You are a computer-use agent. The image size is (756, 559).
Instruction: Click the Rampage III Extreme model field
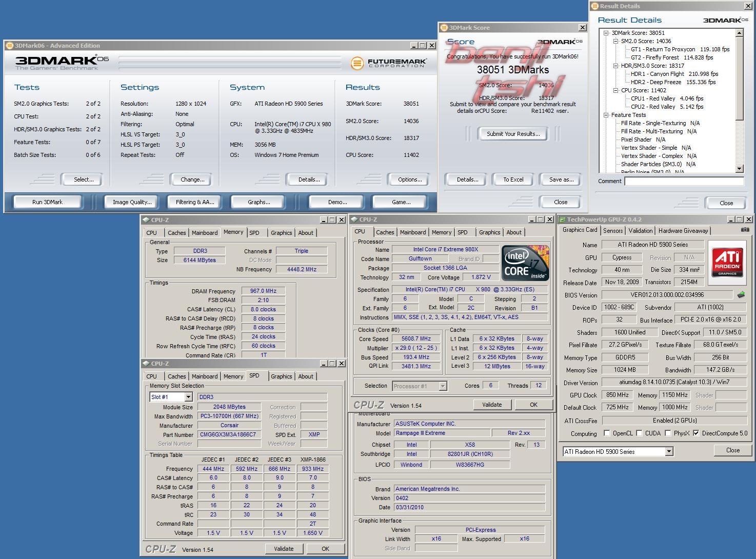(442, 433)
